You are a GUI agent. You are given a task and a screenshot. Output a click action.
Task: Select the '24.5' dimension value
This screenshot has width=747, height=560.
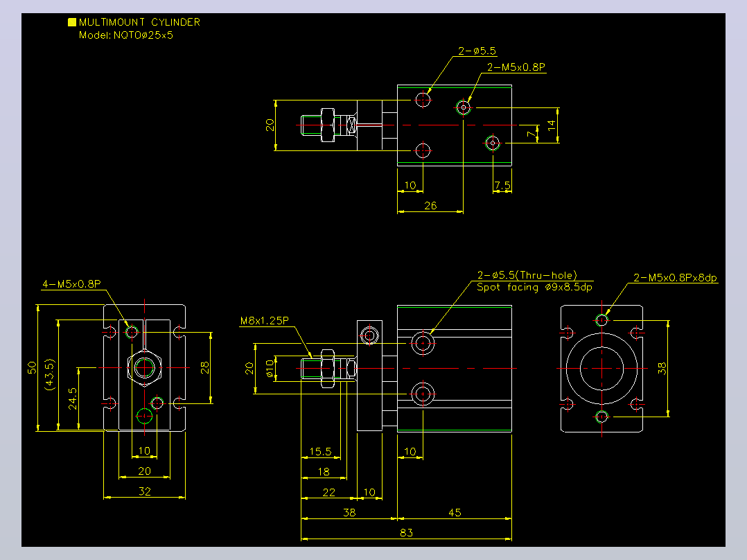tap(72, 399)
